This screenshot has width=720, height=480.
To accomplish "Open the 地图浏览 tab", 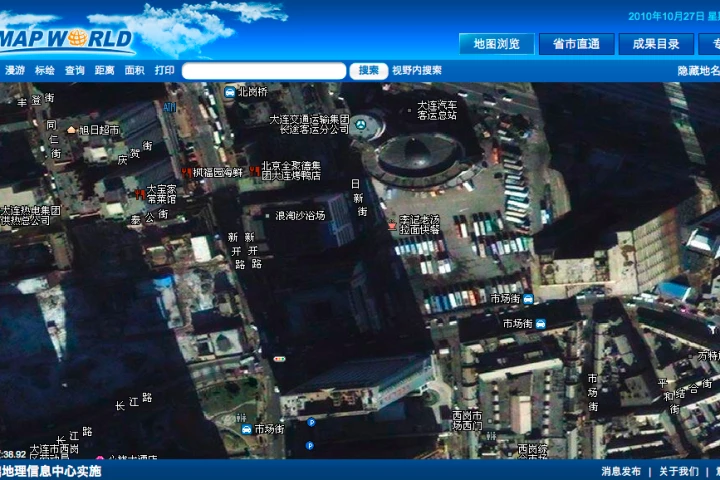I will tap(497, 44).
